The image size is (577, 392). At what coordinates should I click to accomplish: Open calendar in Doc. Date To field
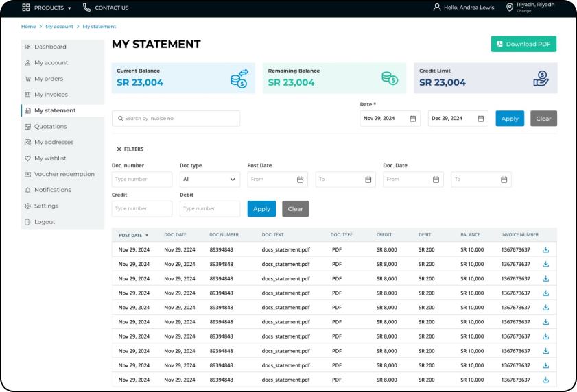(x=504, y=180)
